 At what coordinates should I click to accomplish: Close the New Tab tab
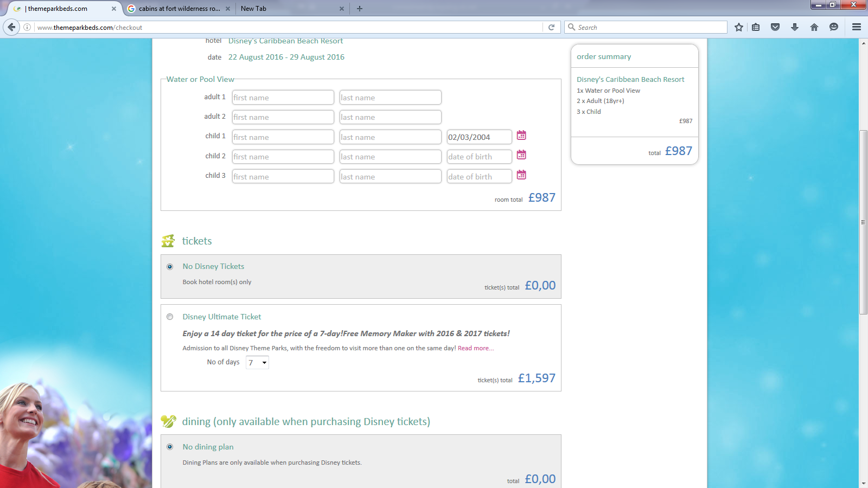coord(342,9)
